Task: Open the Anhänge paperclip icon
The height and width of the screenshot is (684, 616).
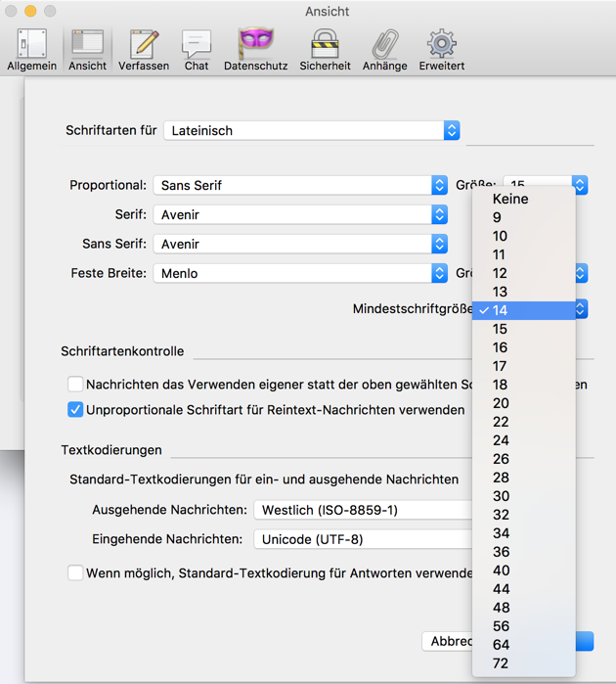Action: (384, 49)
